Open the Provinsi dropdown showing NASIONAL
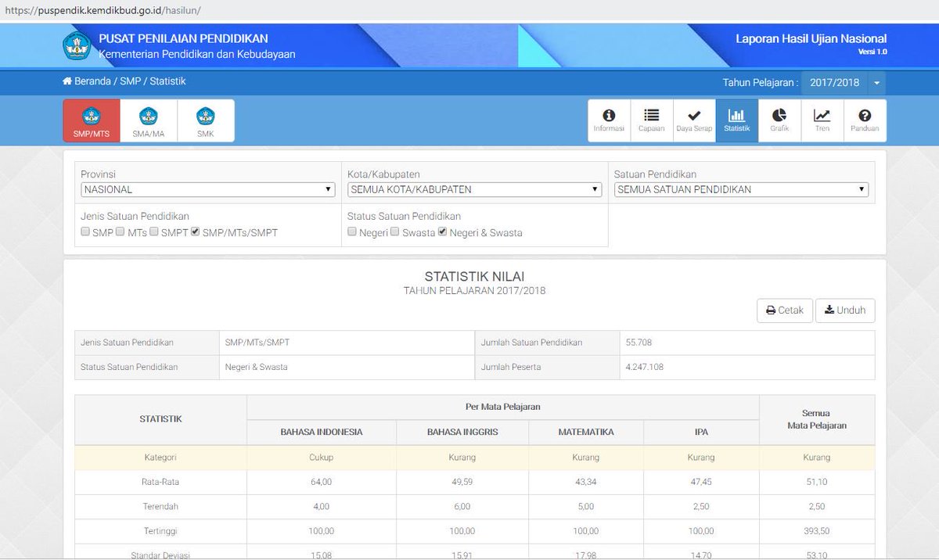Screen dimensions: 939x560 tap(208, 189)
